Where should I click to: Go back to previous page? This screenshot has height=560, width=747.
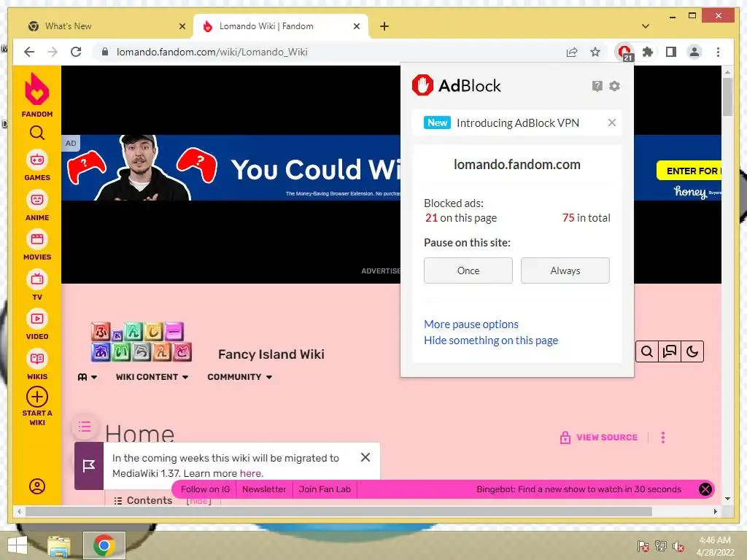click(x=29, y=52)
